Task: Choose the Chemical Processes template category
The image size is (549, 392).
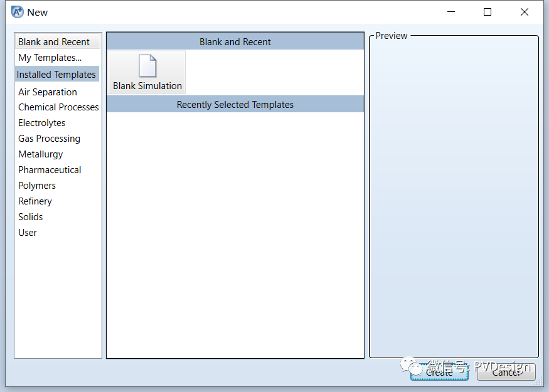Action: [x=58, y=107]
